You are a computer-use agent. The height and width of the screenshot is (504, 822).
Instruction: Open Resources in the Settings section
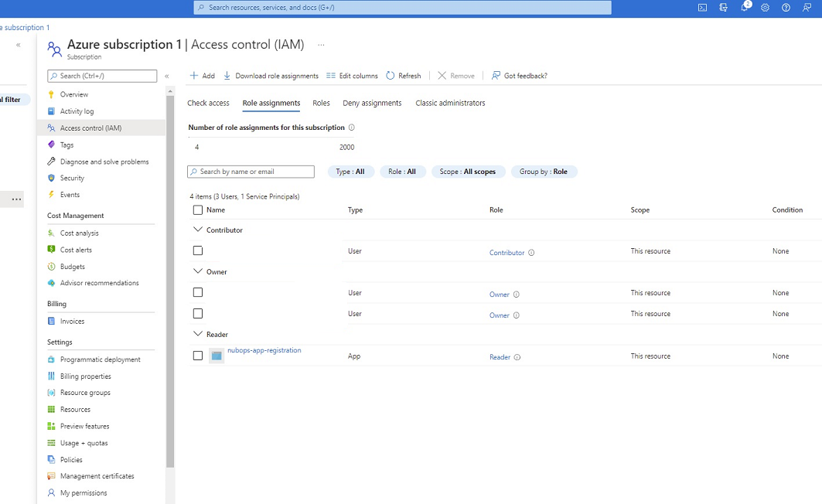[75, 410]
